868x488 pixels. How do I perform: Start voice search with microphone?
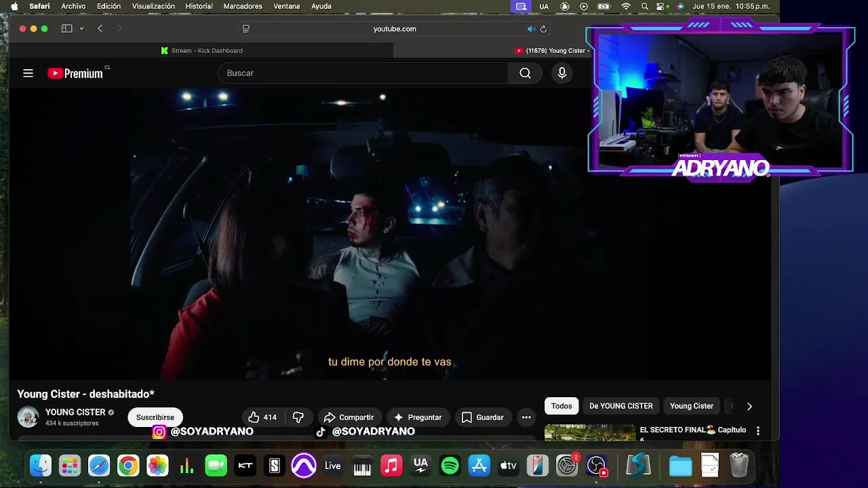[561, 73]
